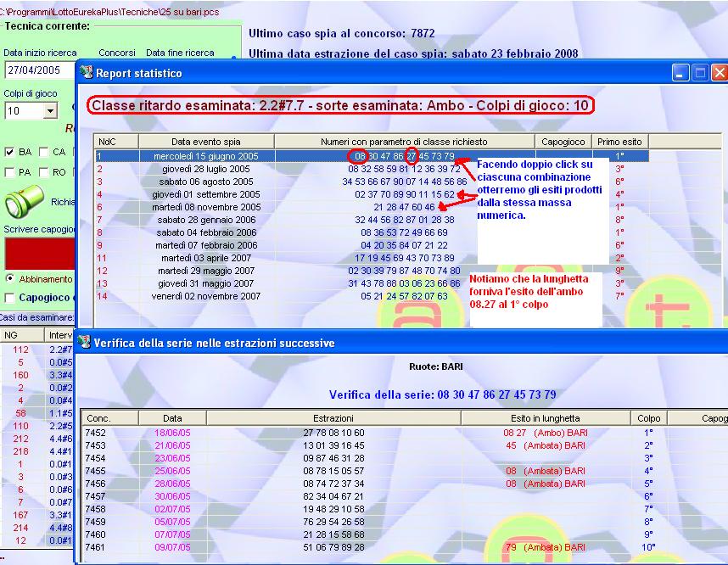Sort by the NdC column header
Viewport: 728px width, 565px height.
[116, 142]
